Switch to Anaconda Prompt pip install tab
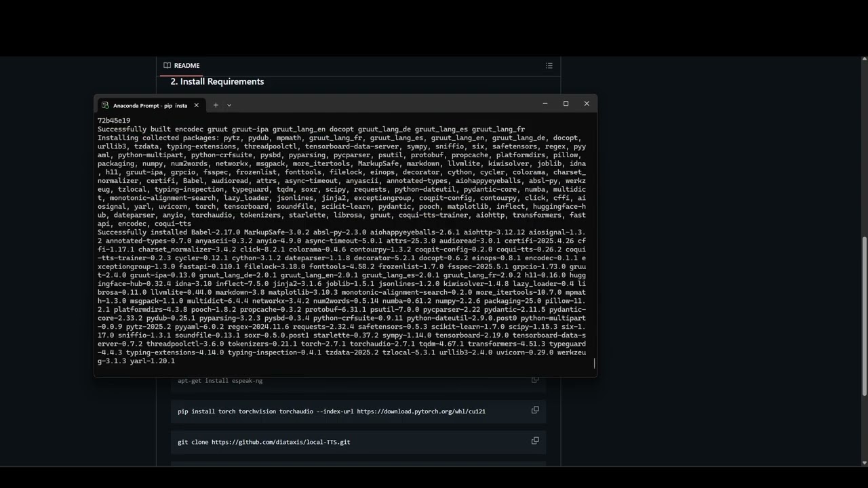868x488 pixels. pos(150,106)
